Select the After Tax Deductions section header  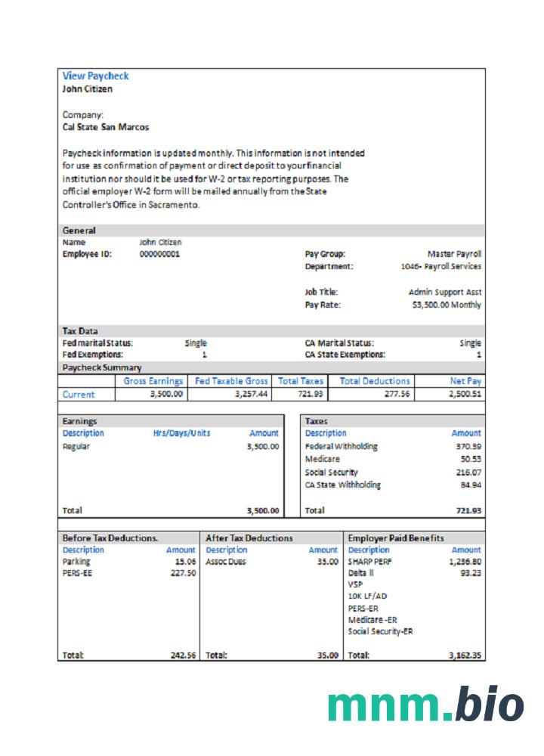tap(249, 538)
